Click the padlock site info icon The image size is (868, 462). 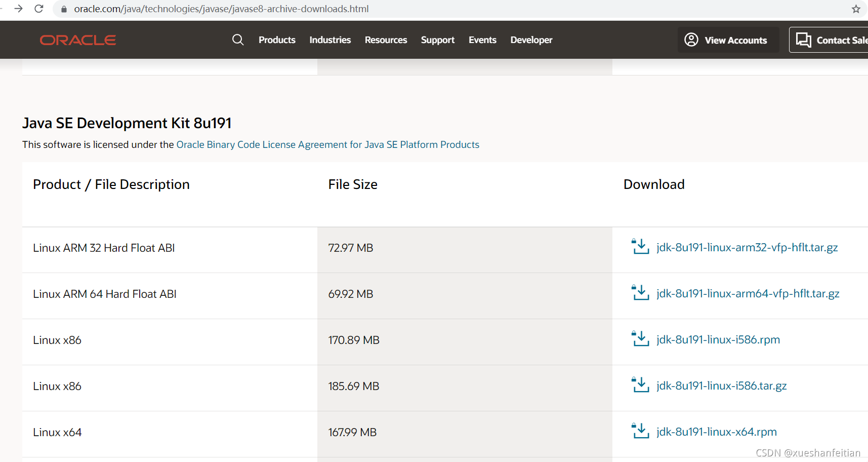64,9
